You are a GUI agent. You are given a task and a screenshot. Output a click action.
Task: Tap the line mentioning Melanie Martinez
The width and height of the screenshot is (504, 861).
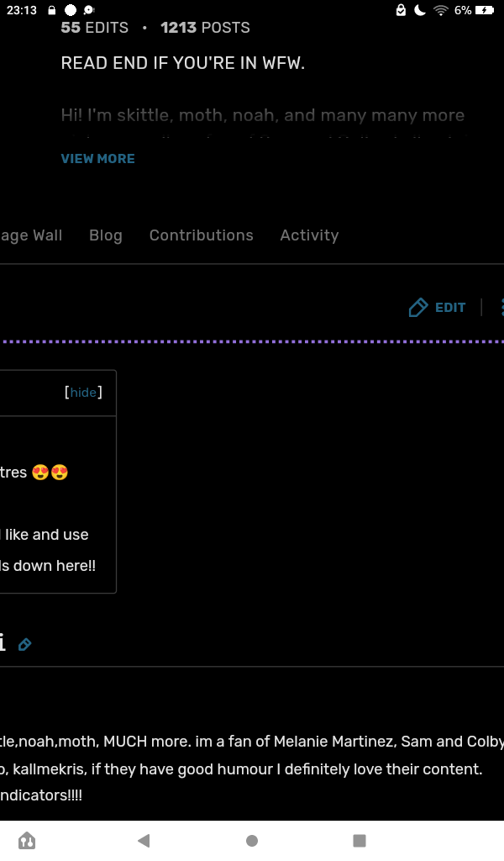[x=252, y=742]
